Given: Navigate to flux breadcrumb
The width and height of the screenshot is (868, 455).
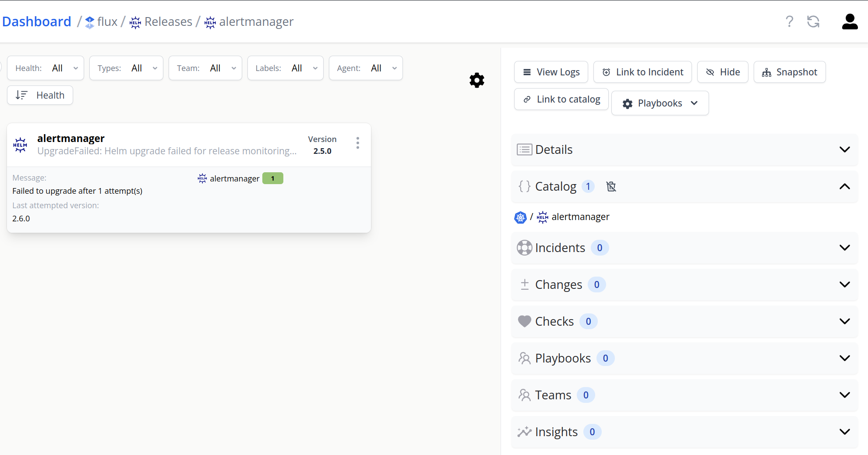Looking at the screenshot, I should [x=107, y=21].
